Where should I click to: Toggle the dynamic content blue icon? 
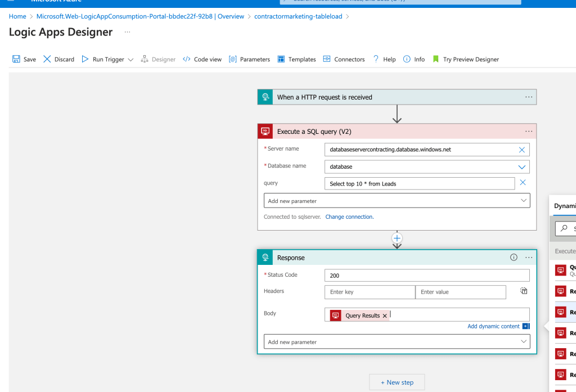click(x=526, y=326)
